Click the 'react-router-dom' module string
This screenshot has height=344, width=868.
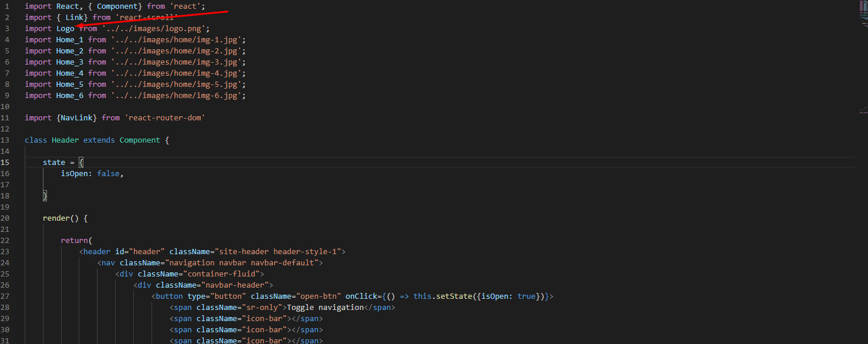[165, 118]
